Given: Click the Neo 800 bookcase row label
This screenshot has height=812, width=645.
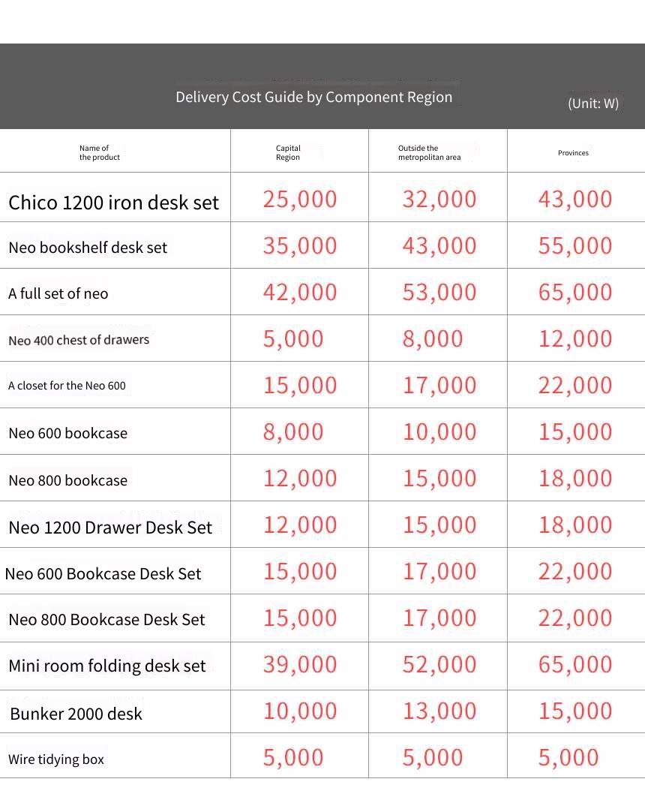Looking at the screenshot, I should click(x=67, y=480).
